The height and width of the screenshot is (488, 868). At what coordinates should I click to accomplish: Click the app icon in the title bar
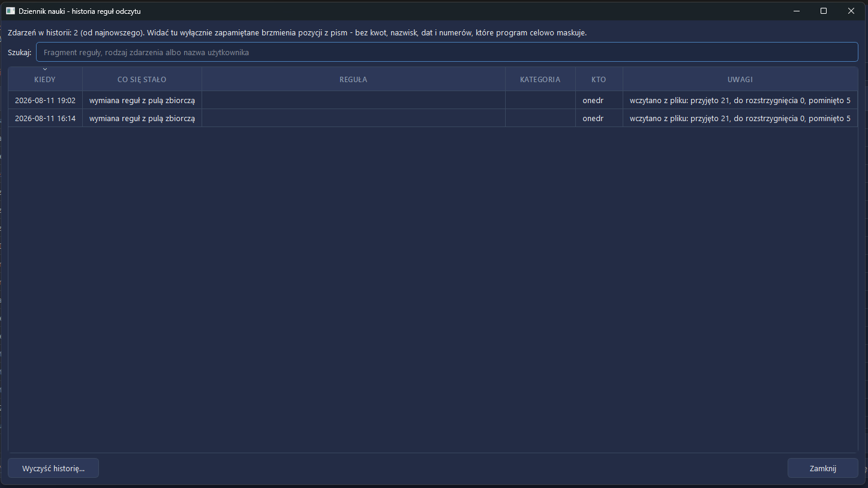[x=10, y=11]
